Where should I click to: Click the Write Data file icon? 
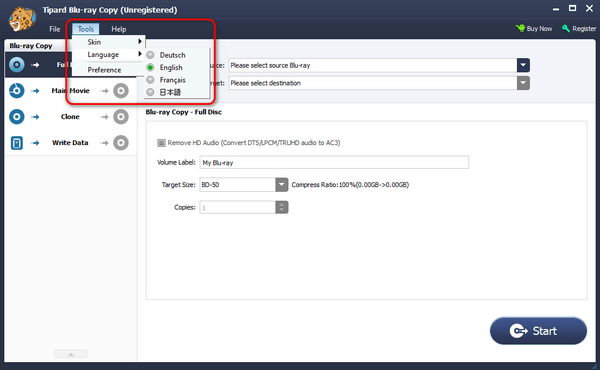16,143
